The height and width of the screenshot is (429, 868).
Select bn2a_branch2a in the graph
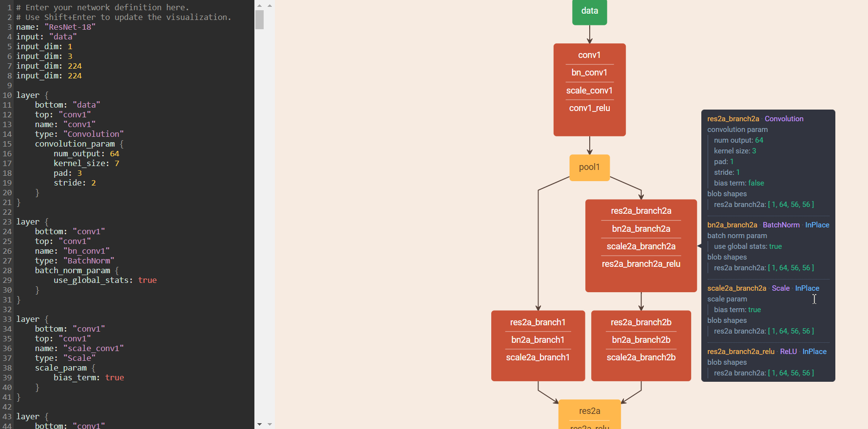point(641,229)
